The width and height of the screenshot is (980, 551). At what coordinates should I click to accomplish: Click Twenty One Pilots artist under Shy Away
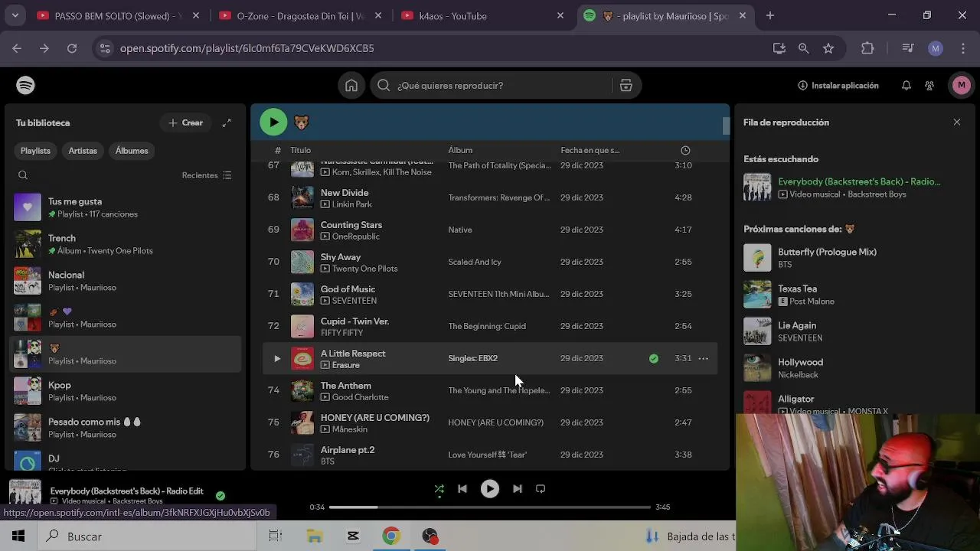364,269
